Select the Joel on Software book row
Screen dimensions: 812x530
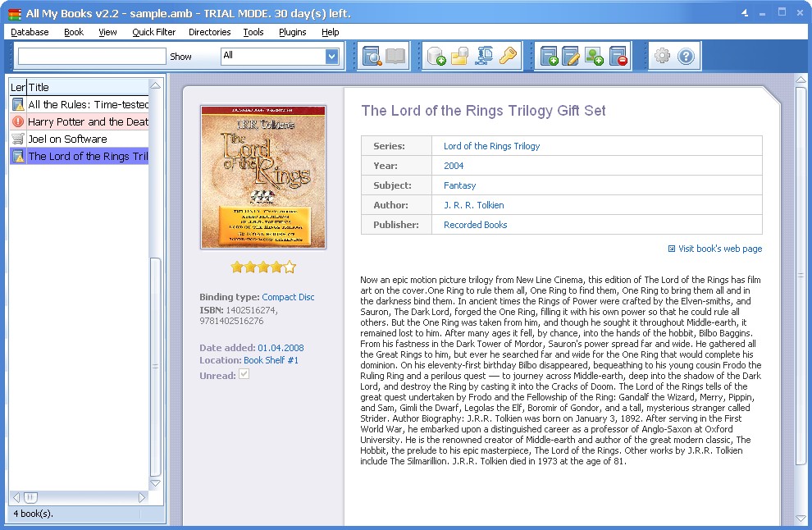79,139
